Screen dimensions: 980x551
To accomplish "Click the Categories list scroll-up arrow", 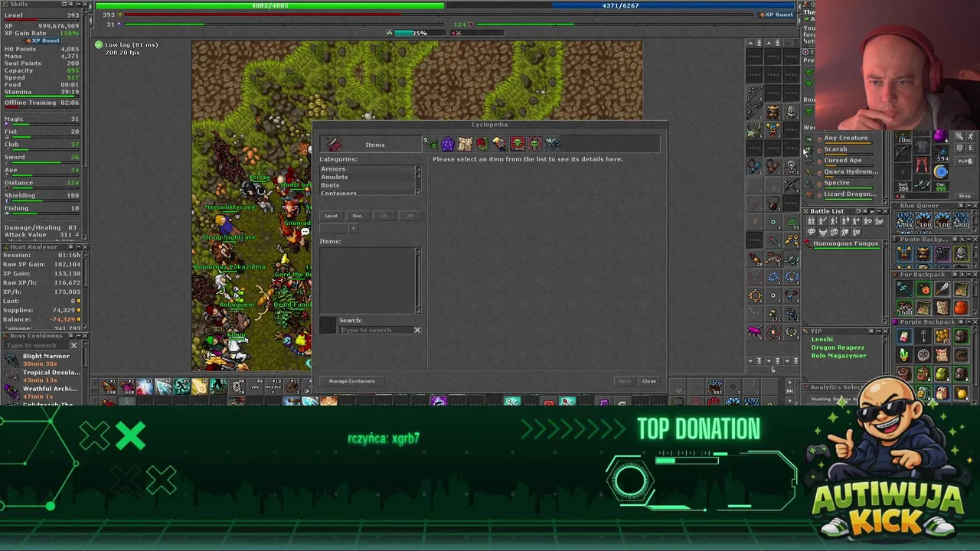I will tap(418, 168).
